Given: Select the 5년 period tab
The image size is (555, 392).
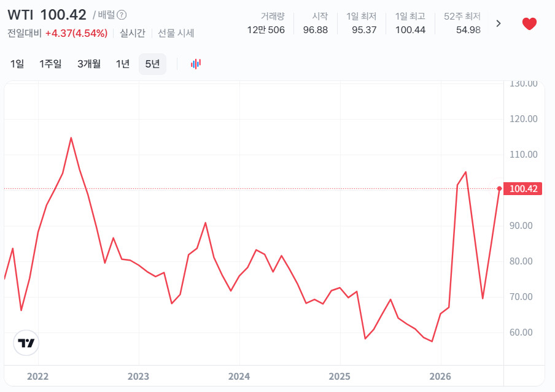Looking at the screenshot, I should (152, 64).
